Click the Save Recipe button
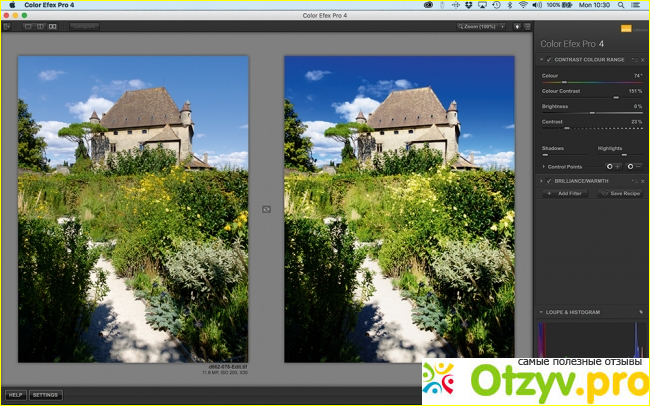This screenshot has height=406, width=650. (621, 193)
